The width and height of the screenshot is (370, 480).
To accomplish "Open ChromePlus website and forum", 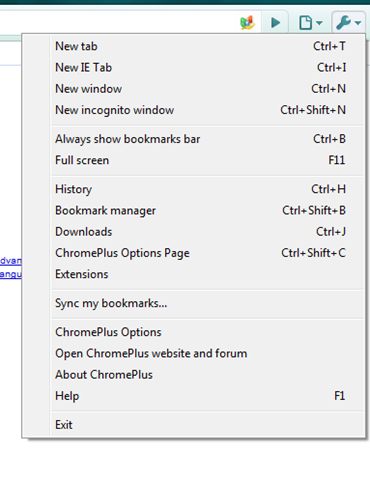I will (207, 353).
